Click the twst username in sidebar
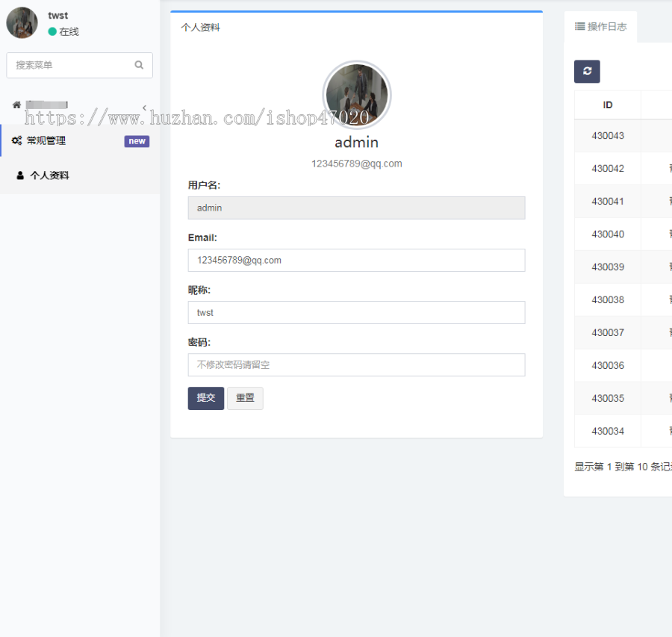 pos(57,16)
